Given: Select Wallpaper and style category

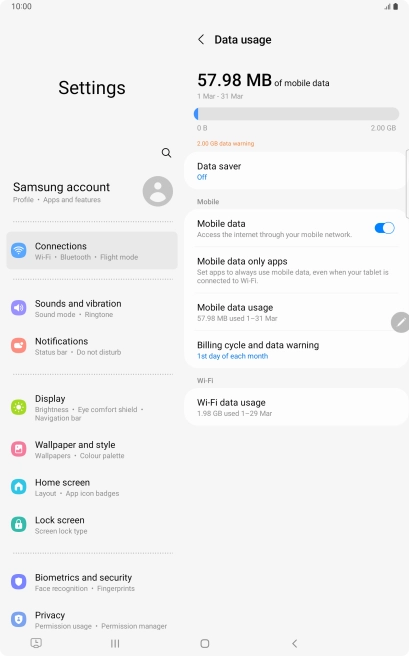Looking at the screenshot, I should point(92,449).
